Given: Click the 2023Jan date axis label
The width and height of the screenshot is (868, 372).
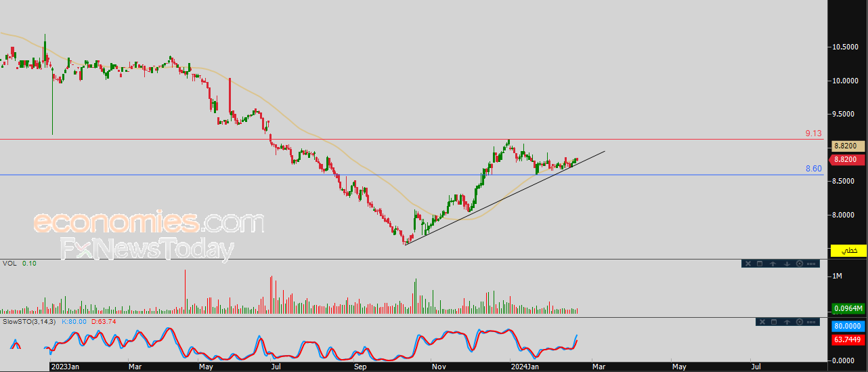Looking at the screenshot, I should pyautogui.click(x=66, y=367).
